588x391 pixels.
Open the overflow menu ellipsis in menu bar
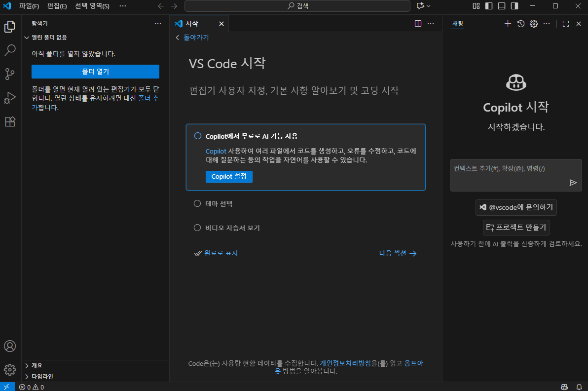click(x=123, y=6)
